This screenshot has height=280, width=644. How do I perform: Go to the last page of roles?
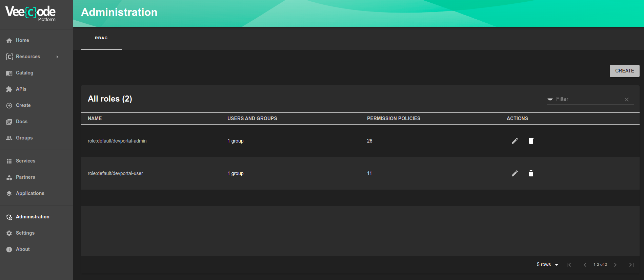[x=631, y=265]
